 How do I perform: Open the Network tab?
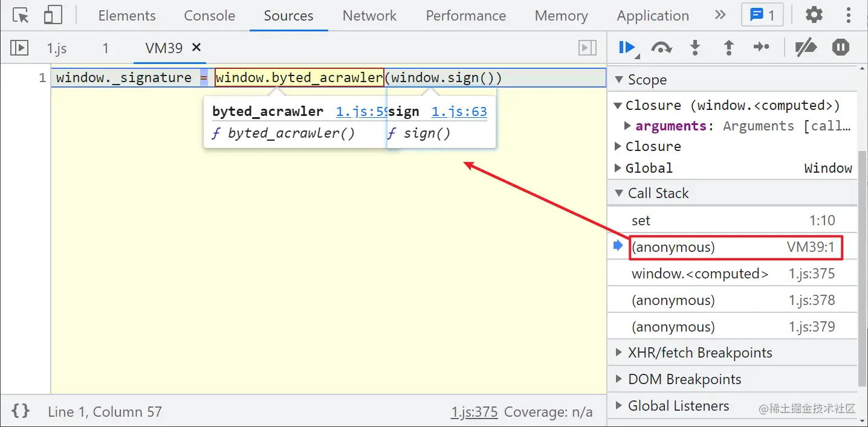[x=369, y=16]
